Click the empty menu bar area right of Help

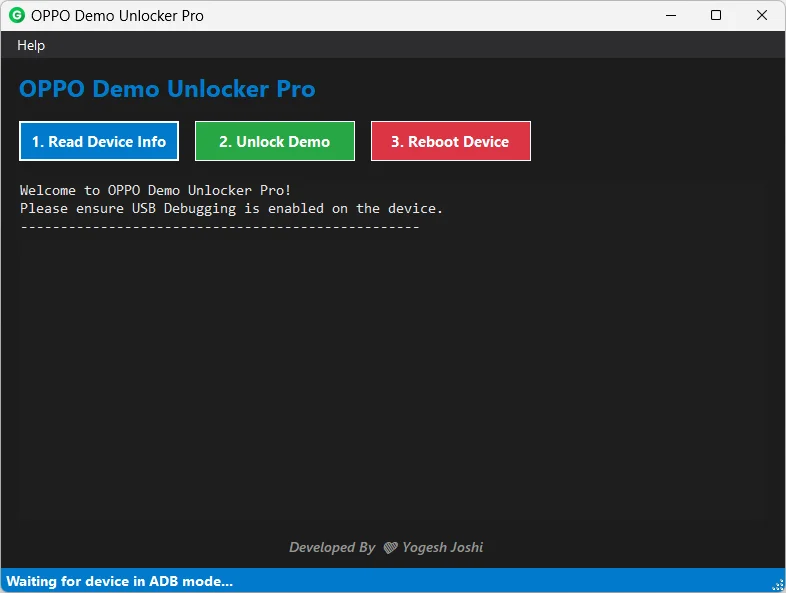[x=400, y=45]
